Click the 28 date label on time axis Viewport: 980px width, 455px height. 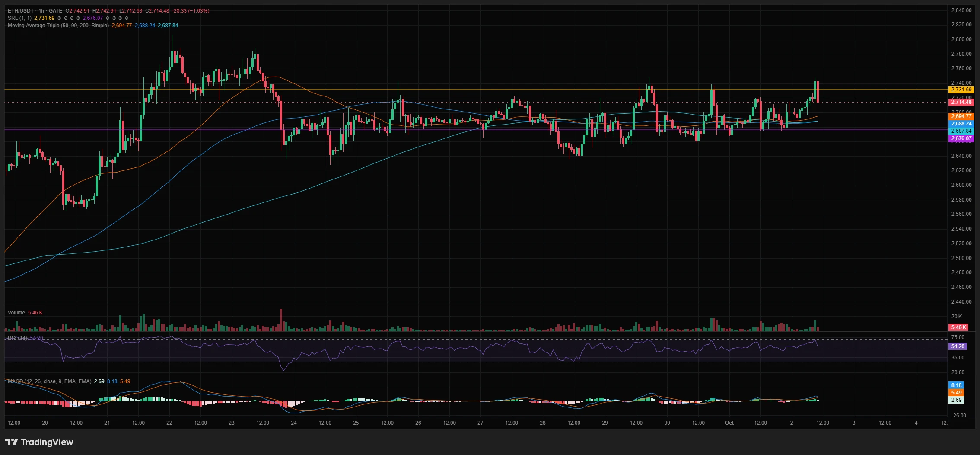point(543,423)
